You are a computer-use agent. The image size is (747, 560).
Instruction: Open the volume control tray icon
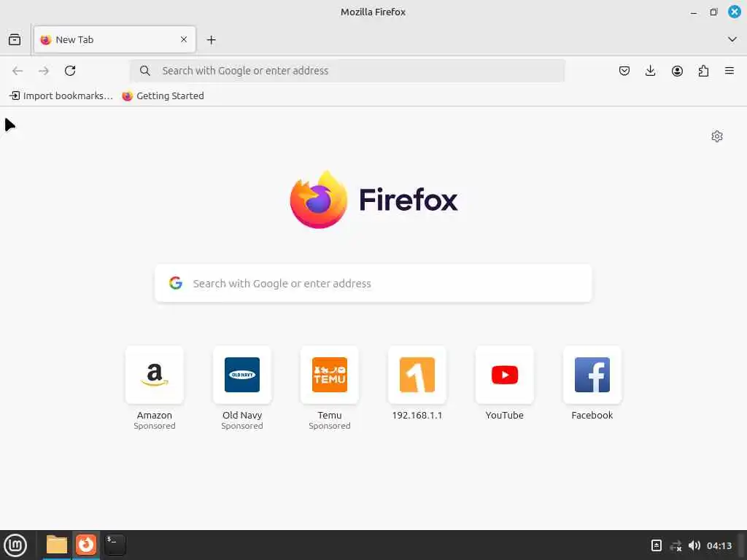[694, 545]
